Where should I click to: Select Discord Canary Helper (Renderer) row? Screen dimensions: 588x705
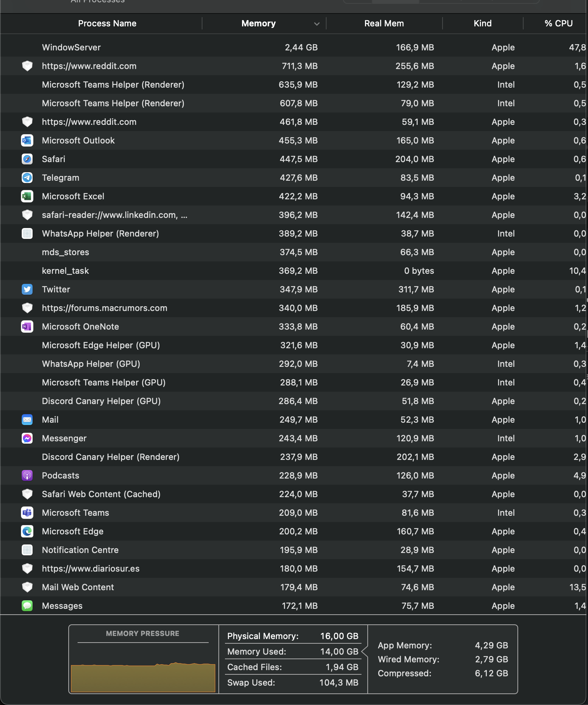pos(293,457)
